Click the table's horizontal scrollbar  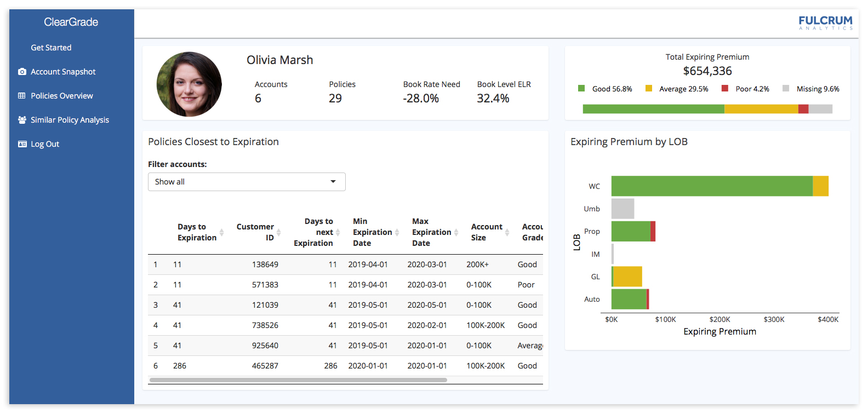pos(298,380)
